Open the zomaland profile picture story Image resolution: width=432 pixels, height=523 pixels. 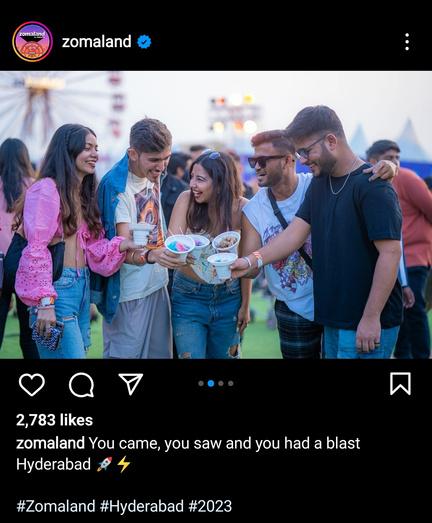pyautogui.click(x=32, y=42)
